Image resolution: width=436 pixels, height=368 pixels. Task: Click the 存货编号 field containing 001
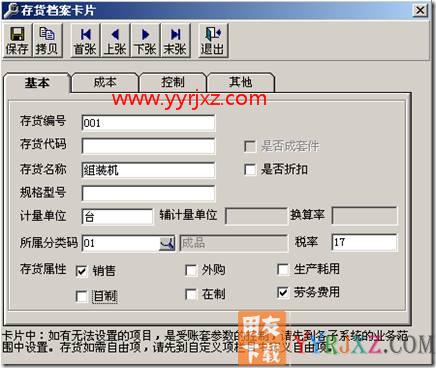click(148, 123)
